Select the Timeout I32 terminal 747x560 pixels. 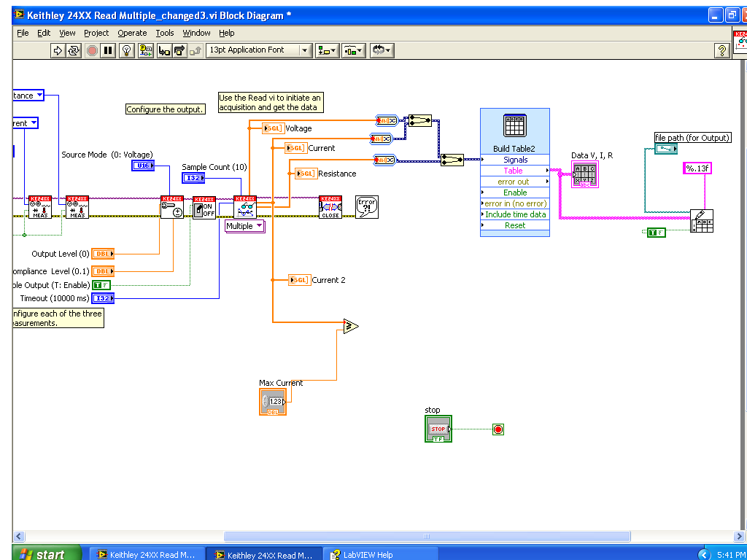(x=102, y=298)
